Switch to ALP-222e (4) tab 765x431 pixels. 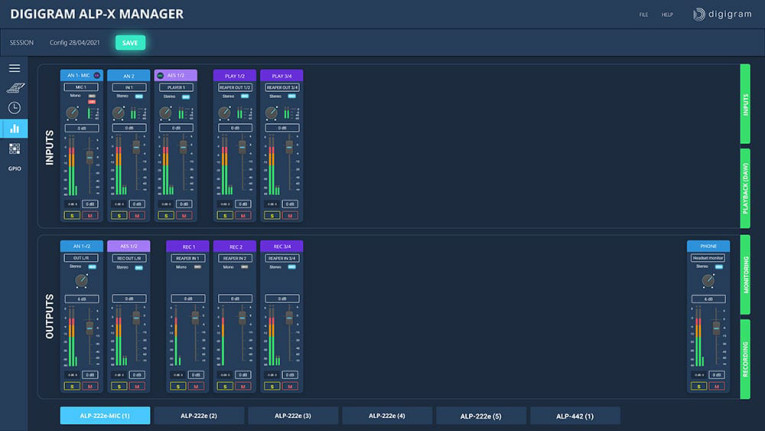click(x=387, y=416)
